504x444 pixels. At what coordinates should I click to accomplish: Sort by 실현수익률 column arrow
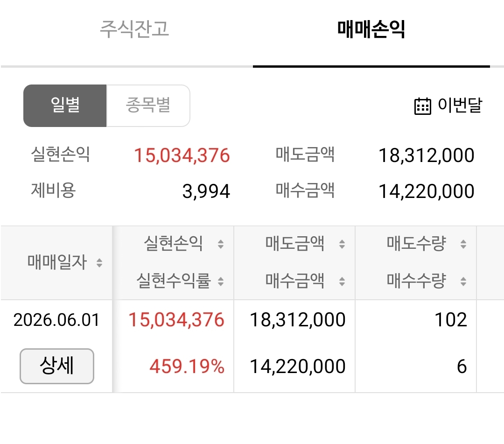tap(220, 282)
